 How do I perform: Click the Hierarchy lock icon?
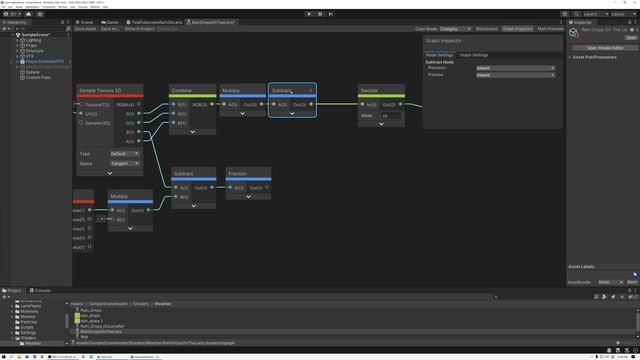coord(62,22)
